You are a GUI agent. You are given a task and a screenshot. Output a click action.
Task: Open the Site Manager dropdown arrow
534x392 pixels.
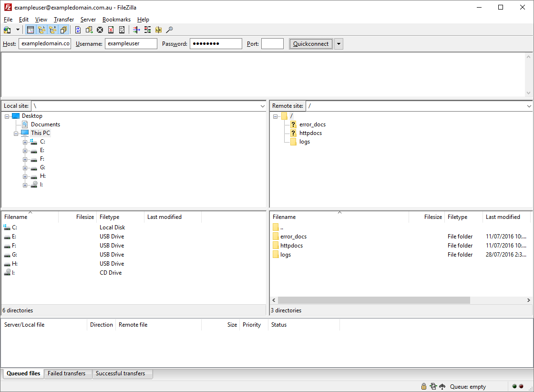[x=18, y=30]
